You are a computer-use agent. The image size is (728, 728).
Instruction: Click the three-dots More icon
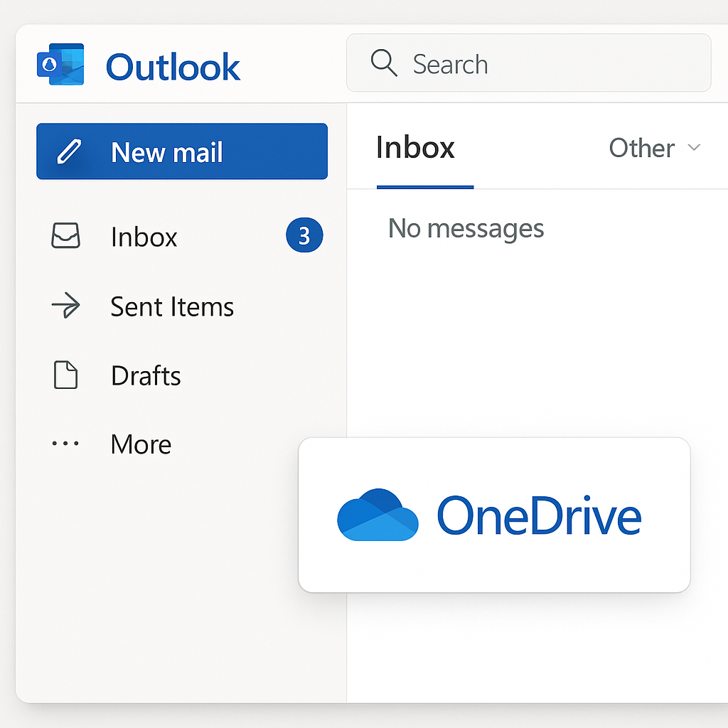click(65, 444)
